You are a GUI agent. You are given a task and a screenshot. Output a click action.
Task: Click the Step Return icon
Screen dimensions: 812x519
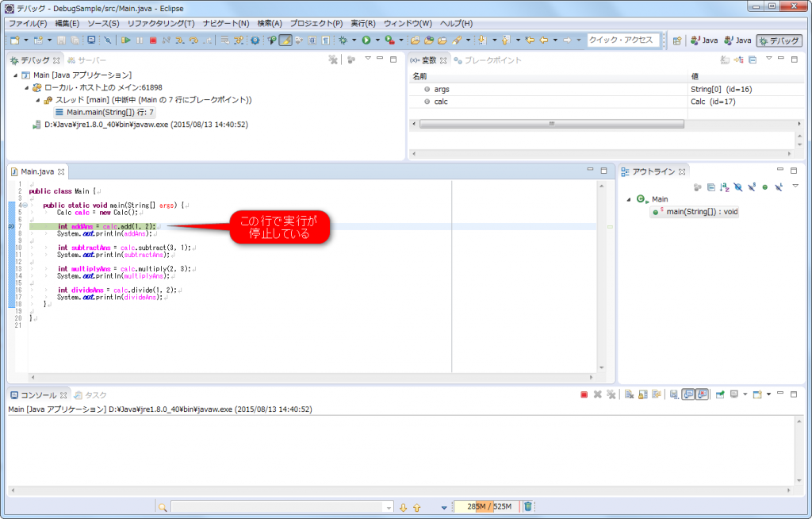[209, 38]
